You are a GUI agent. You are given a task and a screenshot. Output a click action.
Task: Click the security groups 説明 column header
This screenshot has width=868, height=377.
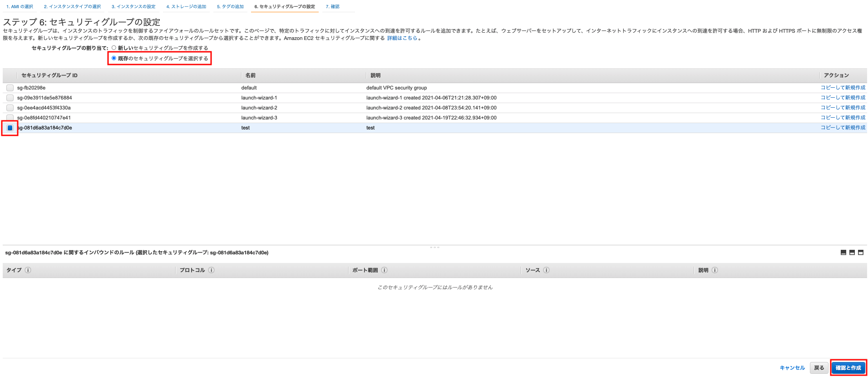pos(375,75)
